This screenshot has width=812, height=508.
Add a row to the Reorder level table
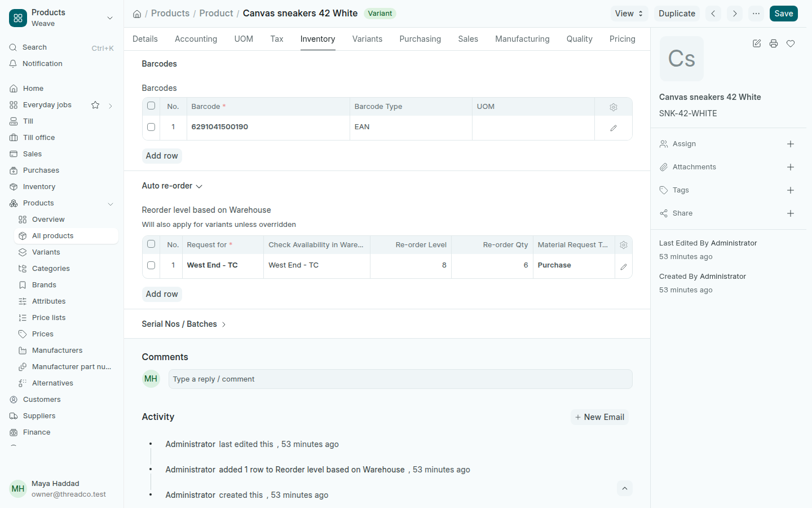point(162,294)
